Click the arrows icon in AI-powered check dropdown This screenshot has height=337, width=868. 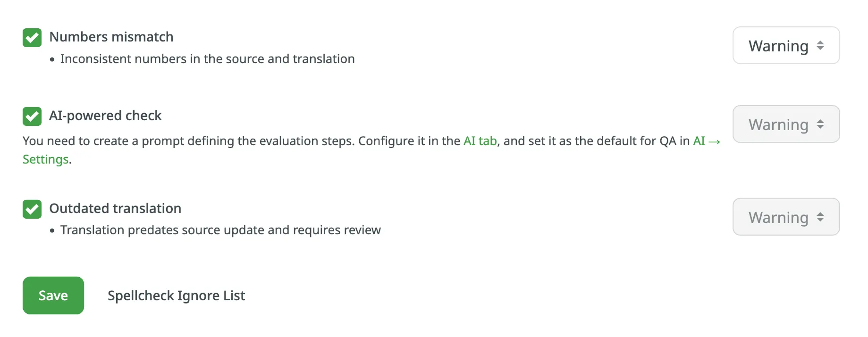click(820, 124)
